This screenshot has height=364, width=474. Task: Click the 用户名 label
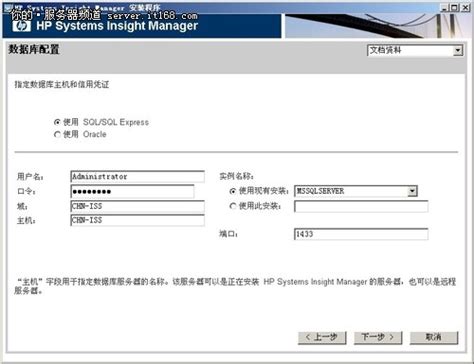point(30,177)
